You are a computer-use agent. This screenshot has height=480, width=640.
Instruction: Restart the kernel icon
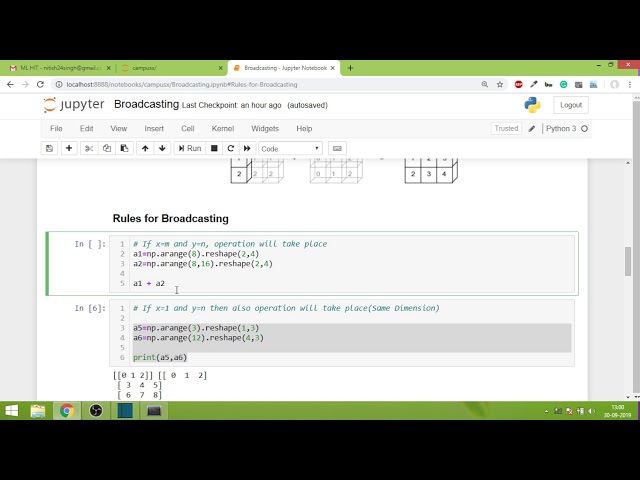[231, 148]
